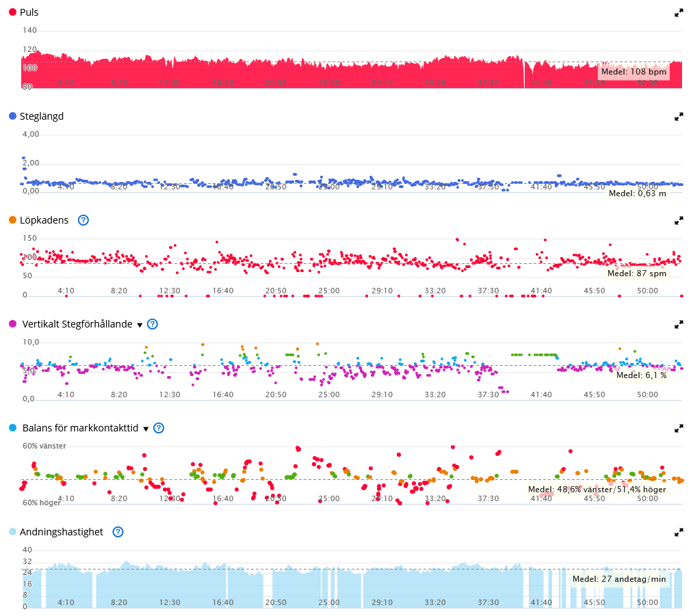The width and height of the screenshot is (693, 616).
Task: Click the Steglängd chart title
Action: click(42, 116)
